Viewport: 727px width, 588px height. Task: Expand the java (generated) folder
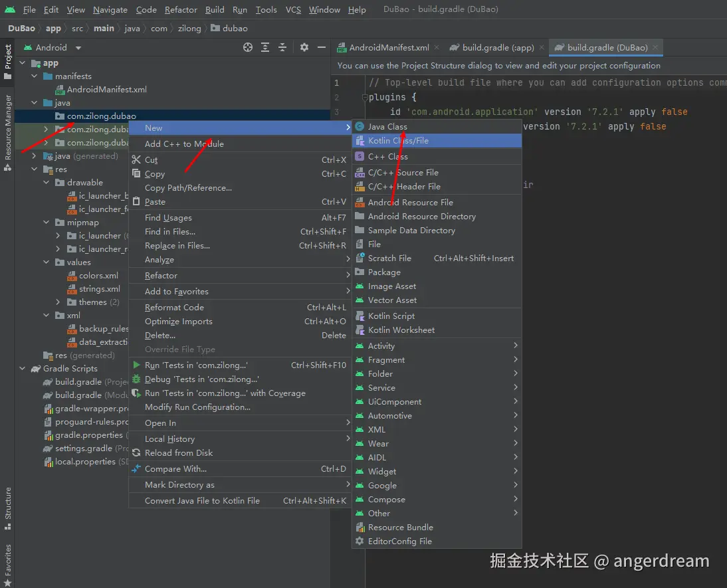[x=35, y=156]
